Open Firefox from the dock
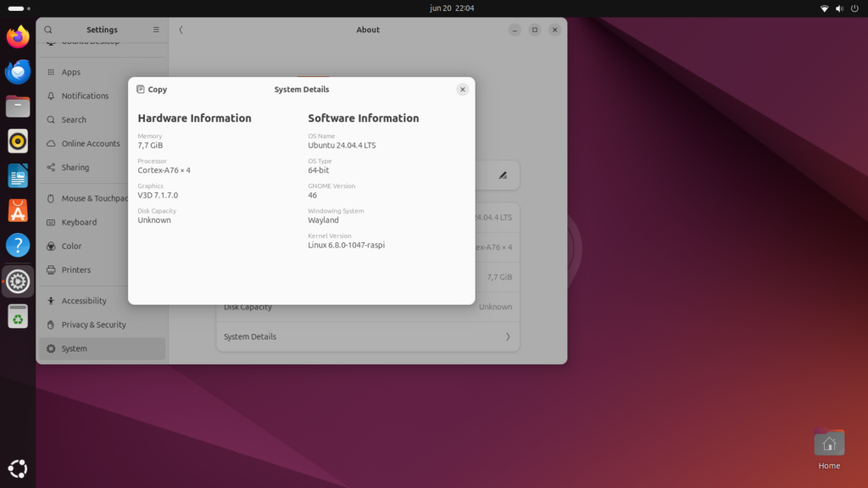868x488 pixels. [x=18, y=37]
